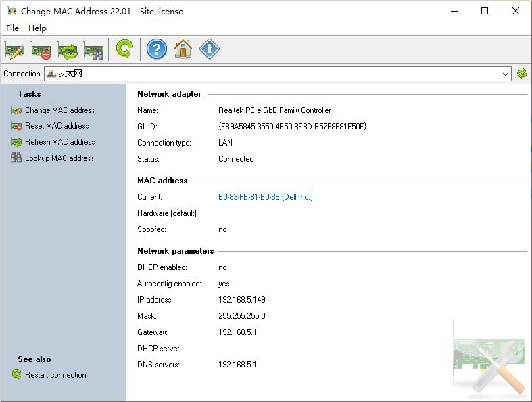The image size is (532, 402).
Task: Click the Lookup MAC address toolbar icon
Action: [x=94, y=50]
